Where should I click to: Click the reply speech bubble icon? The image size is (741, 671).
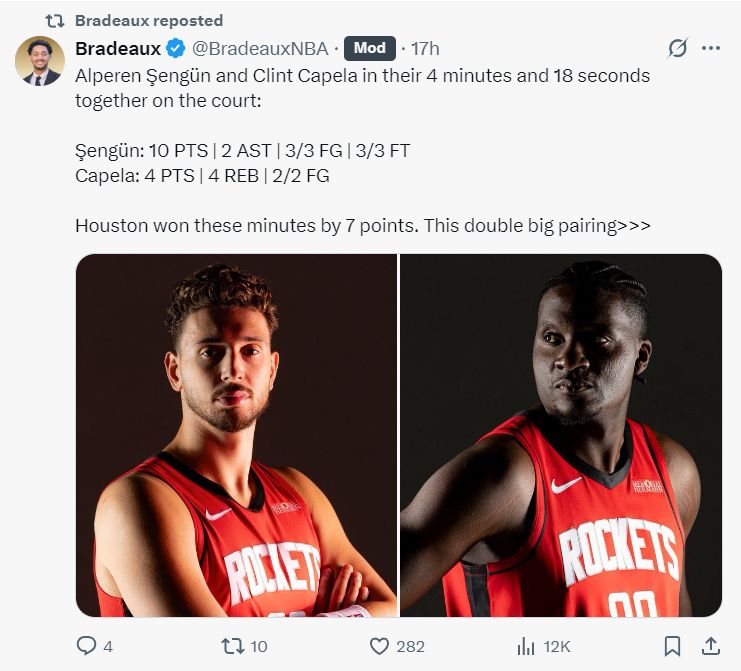point(86,645)
